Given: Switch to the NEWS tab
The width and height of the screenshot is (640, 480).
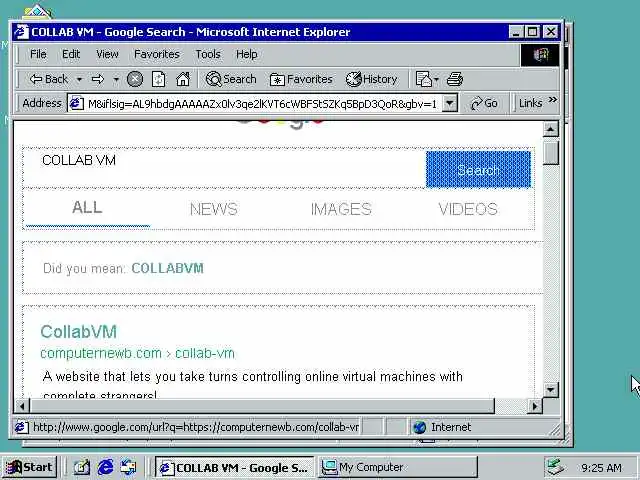Looking at the screenshot, I should pos(213,209).
